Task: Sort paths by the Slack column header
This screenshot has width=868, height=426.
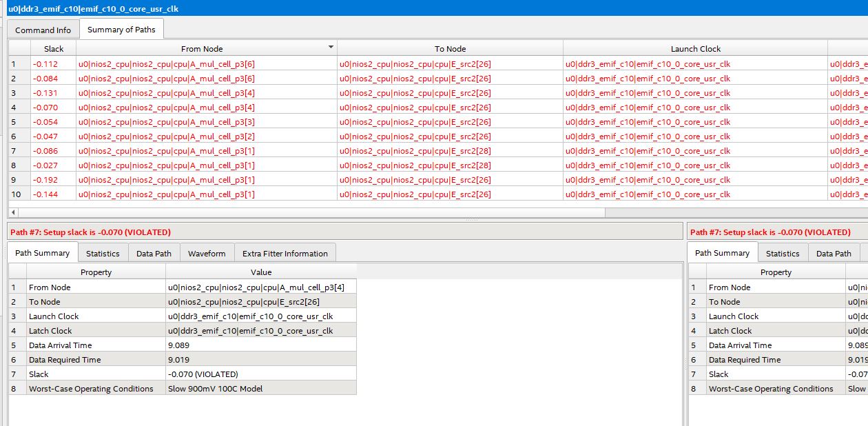Action: point(54,48)
